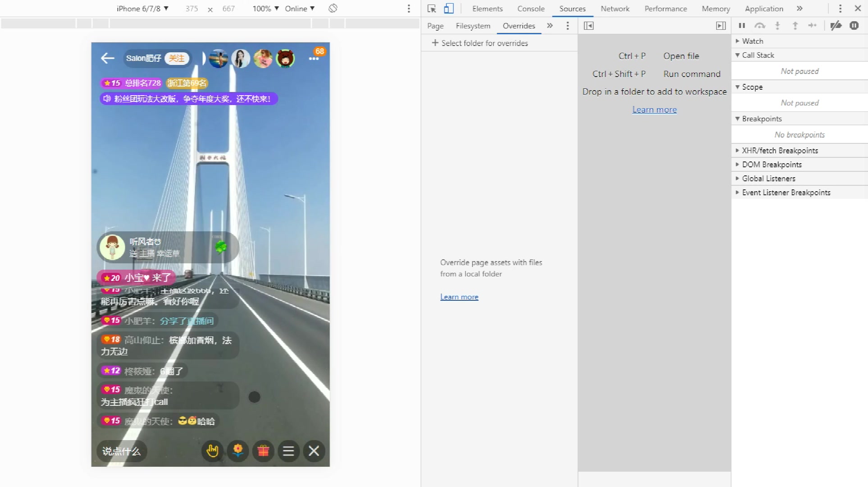The width and height of the screenshot is (868, 487).
Task: Click the more tabs chevron in Sources panel
Action: 550,26
